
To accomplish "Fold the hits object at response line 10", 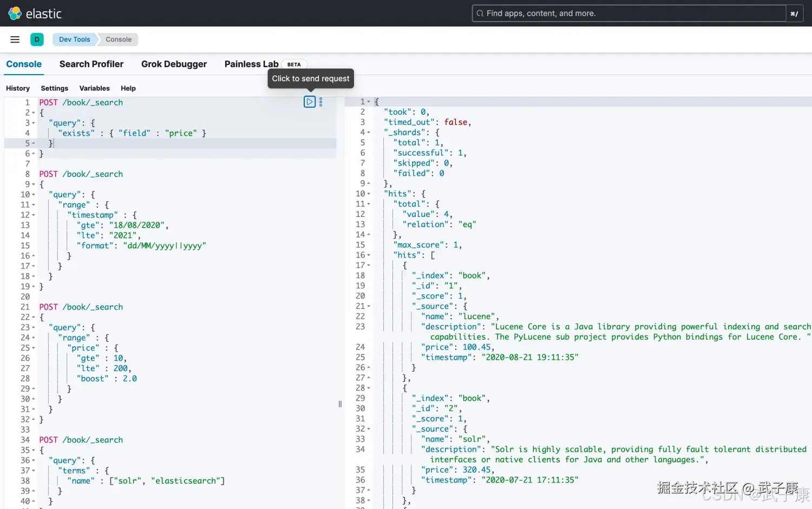I will (369, 194).
